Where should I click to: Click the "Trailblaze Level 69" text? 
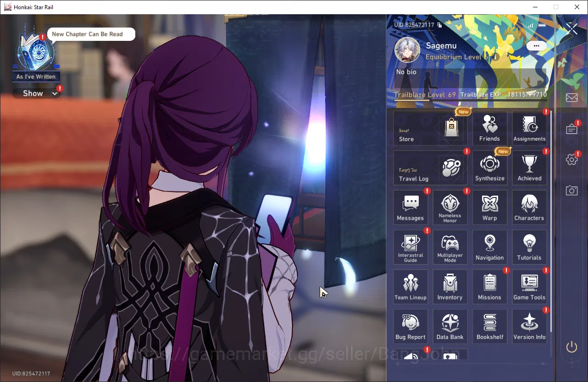click(425, 95)
